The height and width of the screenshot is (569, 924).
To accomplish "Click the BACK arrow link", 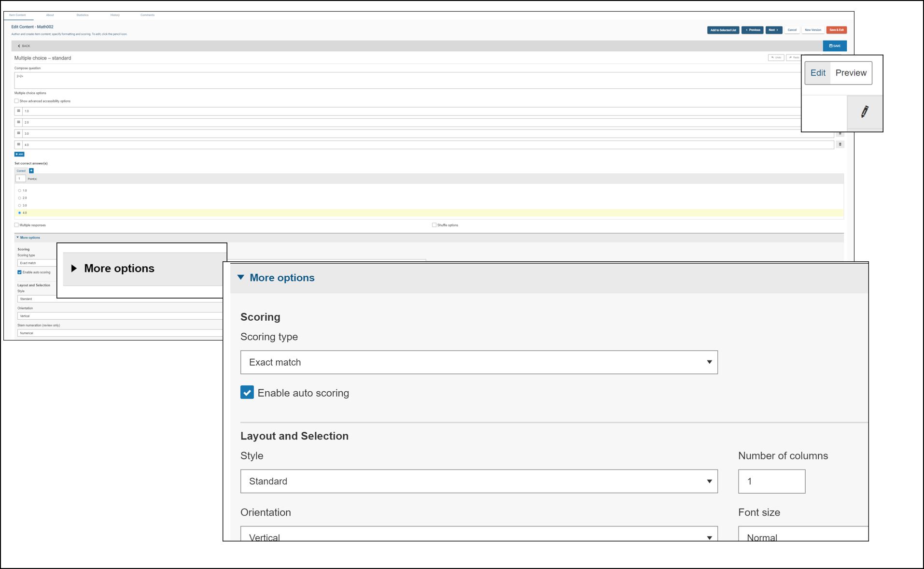I will pyautogui.click(x=24, y=46).
